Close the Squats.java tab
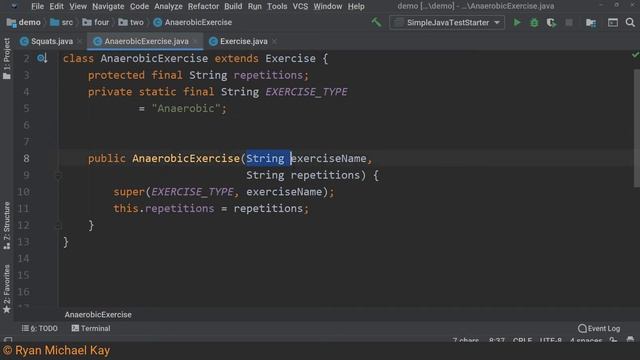This screenshot has height=360, width=640. [x=79, y=41]
